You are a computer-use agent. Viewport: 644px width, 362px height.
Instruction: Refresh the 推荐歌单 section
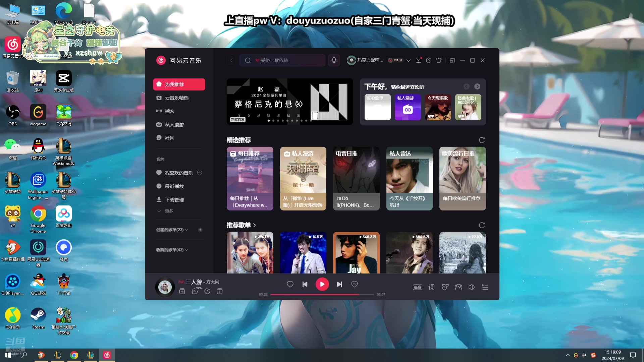click(482, 225)
